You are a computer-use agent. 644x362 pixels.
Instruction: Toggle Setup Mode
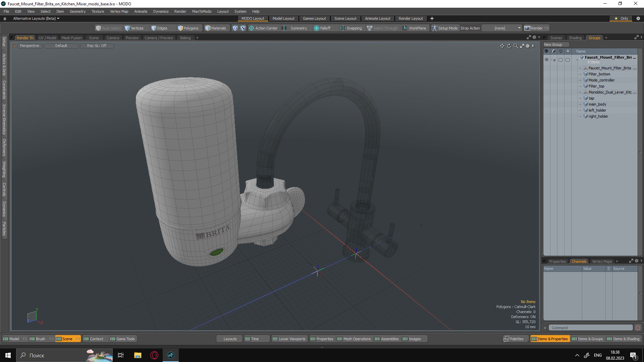click(445, 28)
